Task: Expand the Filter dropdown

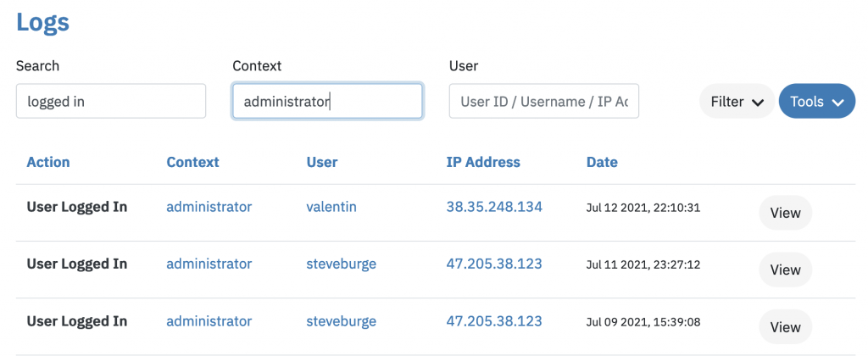Action: pyautogui.click(x=737, y=102)
